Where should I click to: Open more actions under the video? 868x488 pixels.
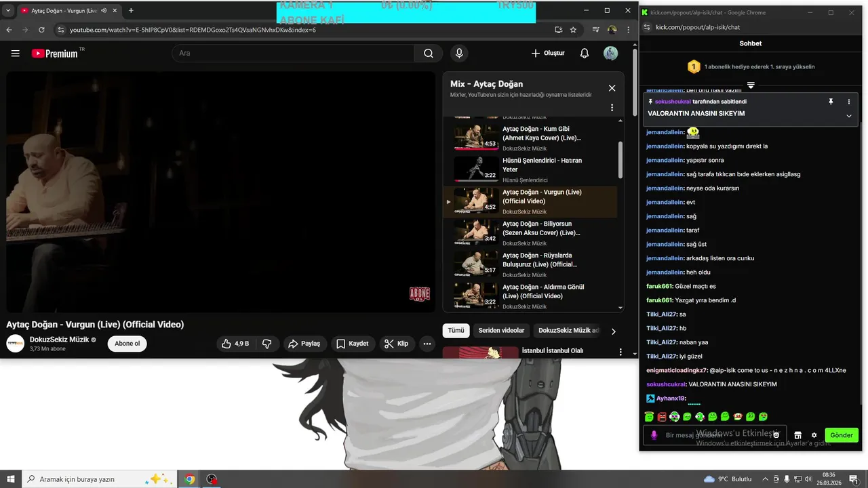[427, 344]
